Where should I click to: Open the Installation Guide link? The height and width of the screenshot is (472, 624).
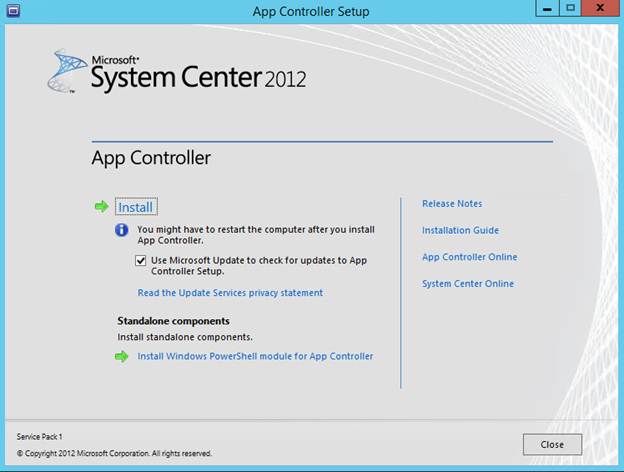point(460,230)
